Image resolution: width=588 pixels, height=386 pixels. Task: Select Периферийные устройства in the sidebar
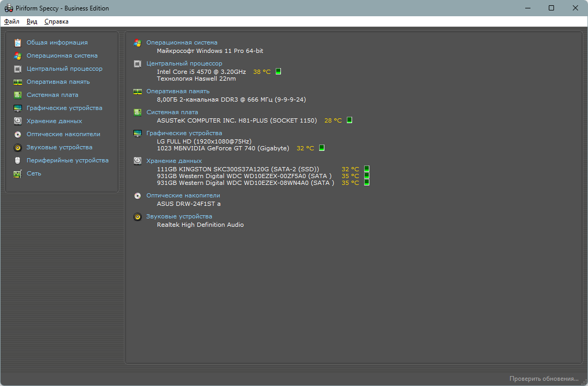click(x=67, y=160)
